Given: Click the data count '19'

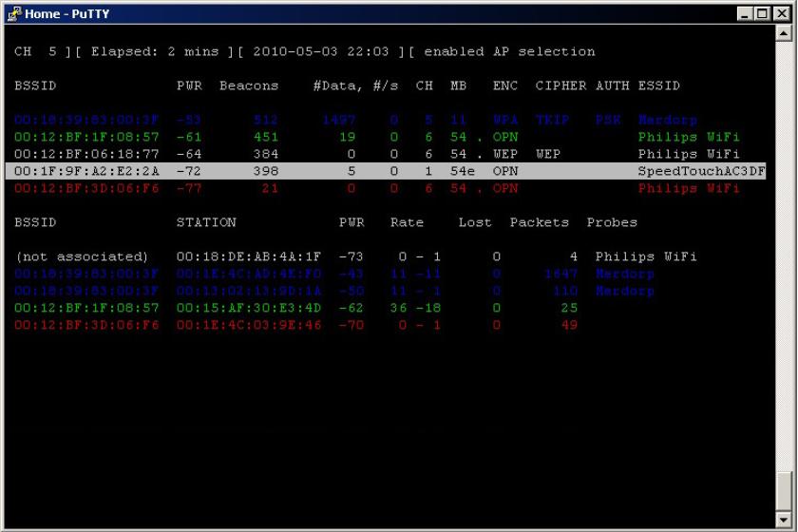Looking at the screenshot, I should 347,138.
